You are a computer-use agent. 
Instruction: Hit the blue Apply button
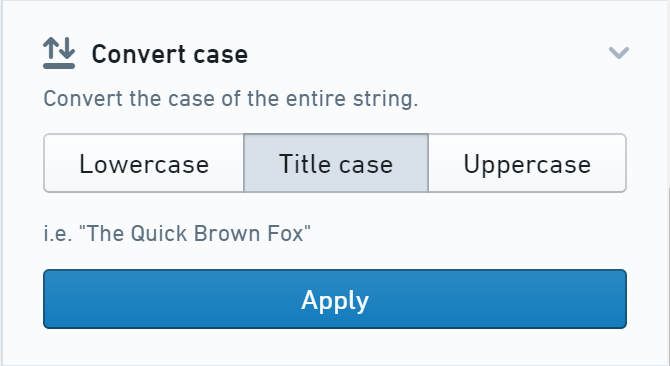click(335, 299)
